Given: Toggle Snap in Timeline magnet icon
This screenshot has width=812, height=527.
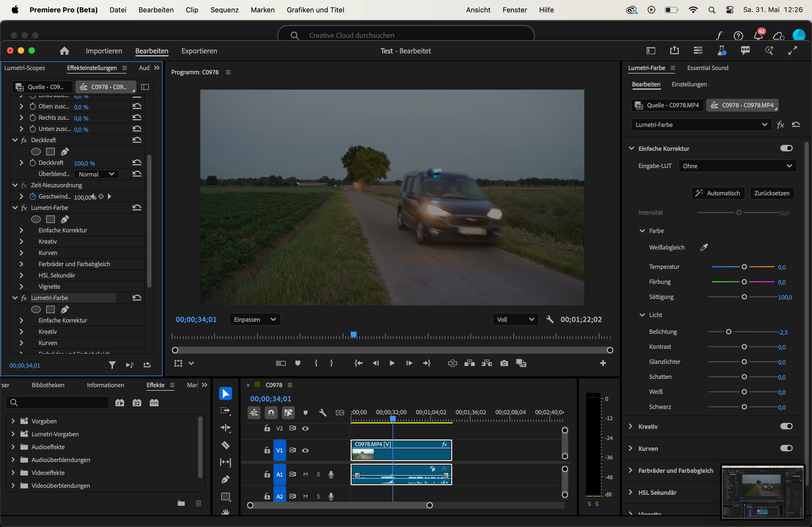Looking at the screenshot, I should pyautogui.click(x=271, y=413).
